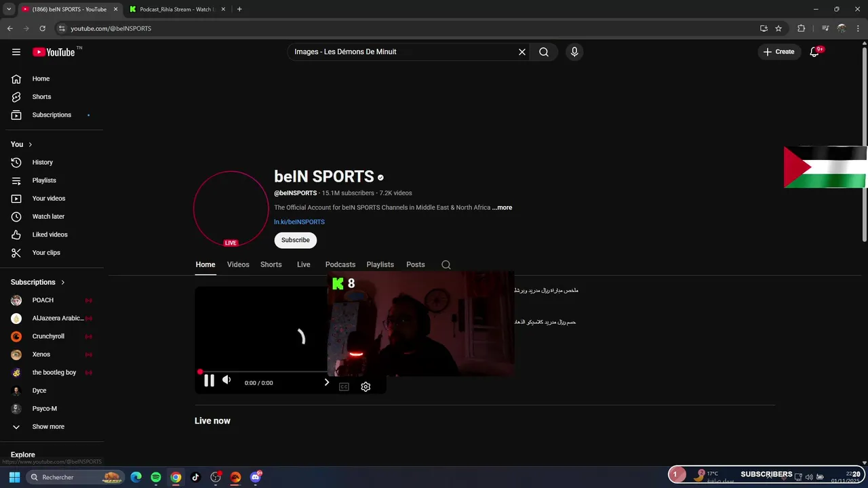
Task: Open the channel Podcasts tab
Action: [x=340, y=265]
